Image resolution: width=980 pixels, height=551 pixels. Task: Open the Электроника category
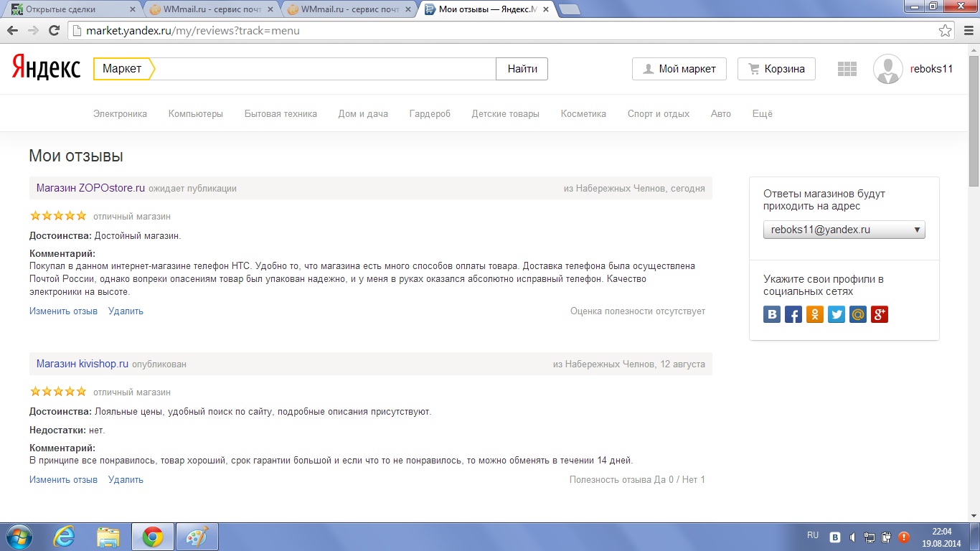tap(120, 113)
